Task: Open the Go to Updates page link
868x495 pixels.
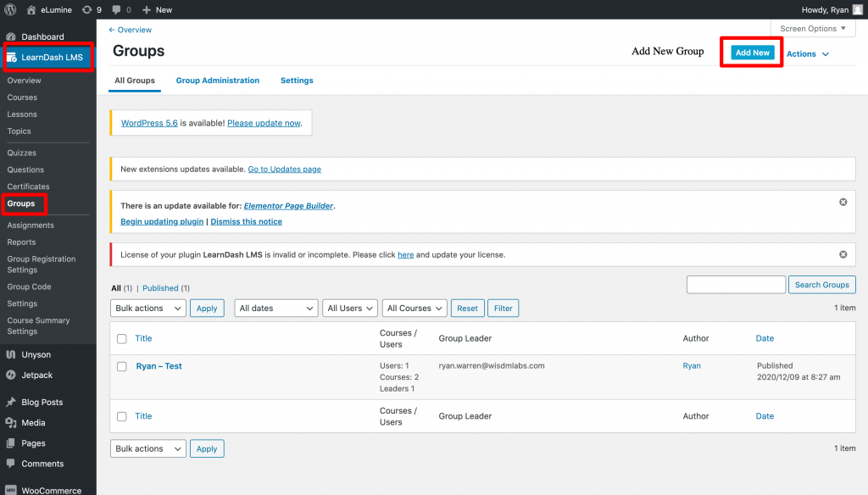Action: point(285,169)
